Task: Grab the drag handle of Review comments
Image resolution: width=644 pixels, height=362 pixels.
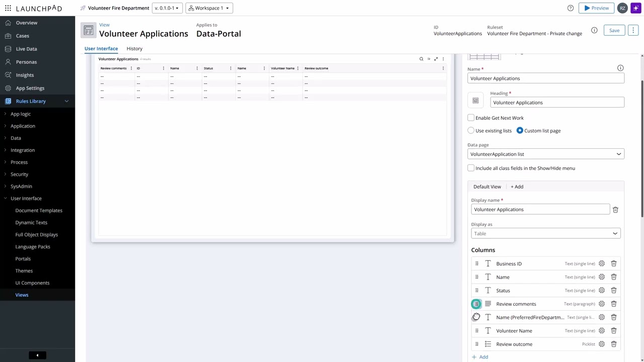Action: click(476, 304)
